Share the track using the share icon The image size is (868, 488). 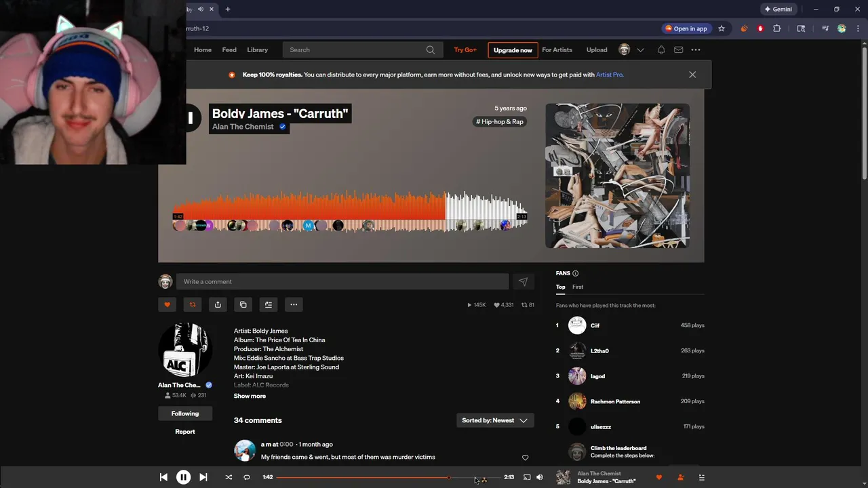coord(218,304)
